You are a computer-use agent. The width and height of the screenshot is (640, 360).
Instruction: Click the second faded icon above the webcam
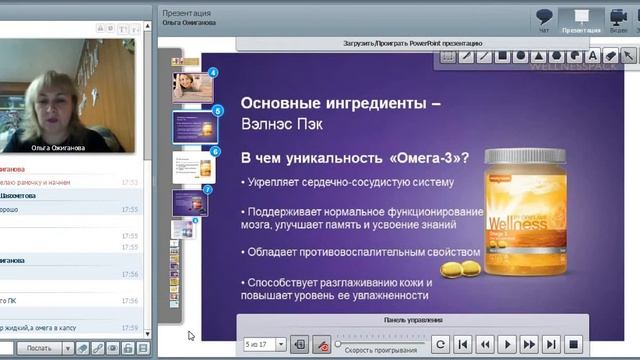click(110, 28)
